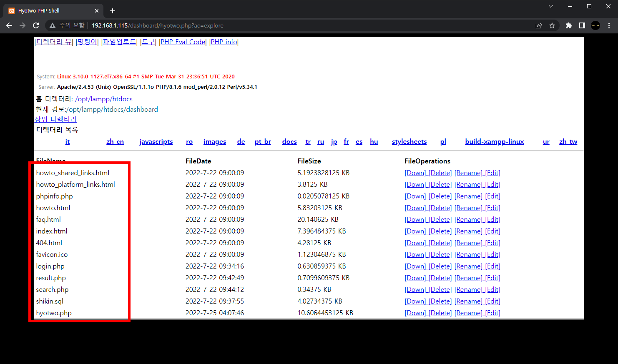Download hyotwo.php
The image size is (618, 364).
(x=415, y=313)
